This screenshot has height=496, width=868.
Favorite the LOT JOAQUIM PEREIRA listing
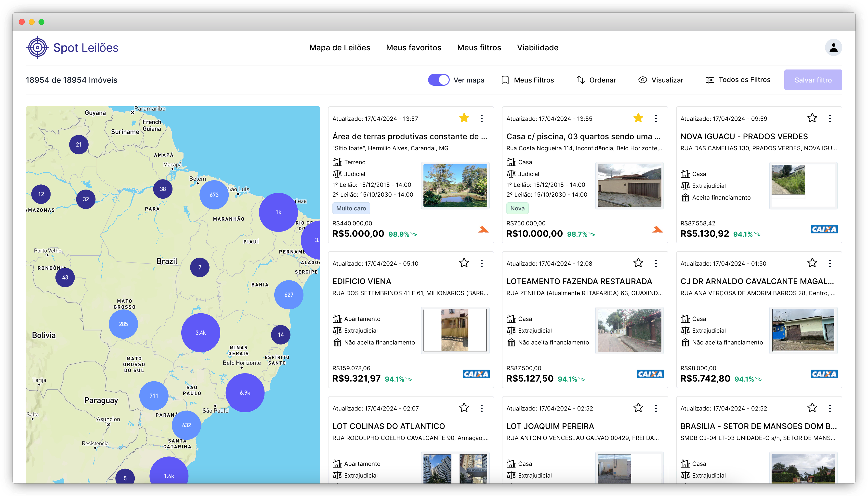pyautogui.click(x=638, y=407)
